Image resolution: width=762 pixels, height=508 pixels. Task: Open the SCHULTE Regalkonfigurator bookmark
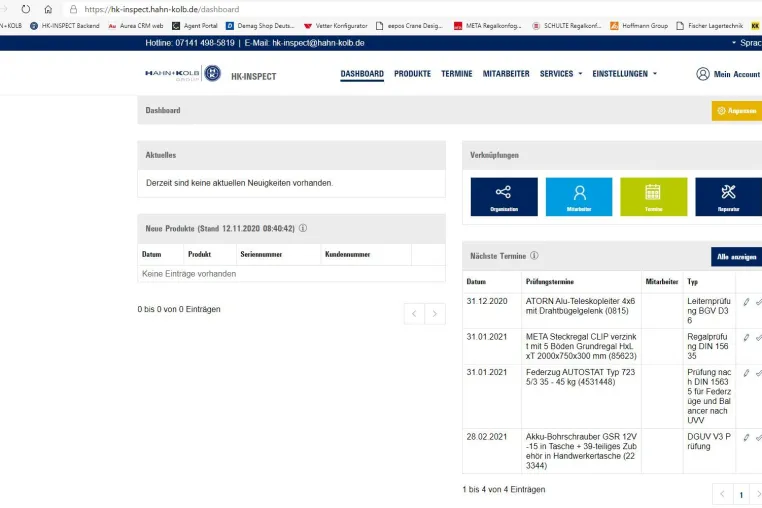click(x=567, y=26)
